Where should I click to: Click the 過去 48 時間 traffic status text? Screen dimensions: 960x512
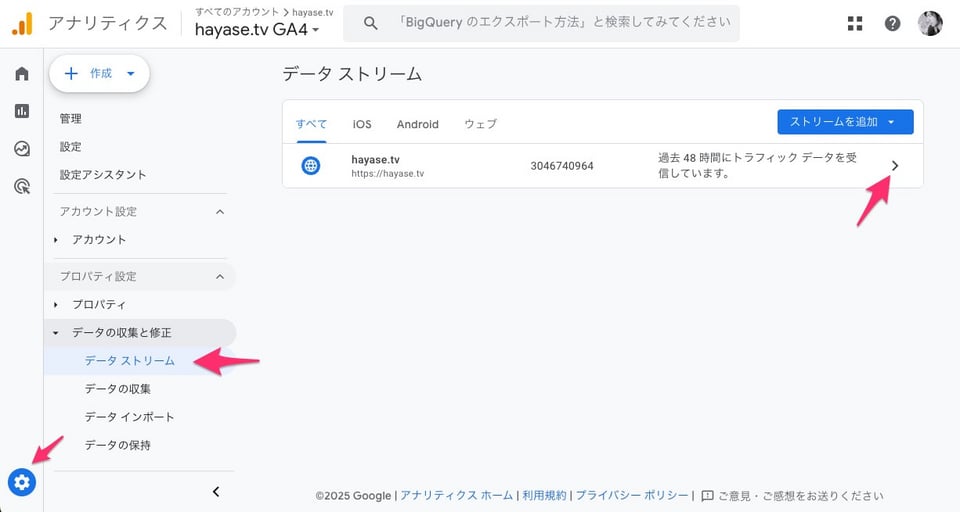[x=757, y=165]
